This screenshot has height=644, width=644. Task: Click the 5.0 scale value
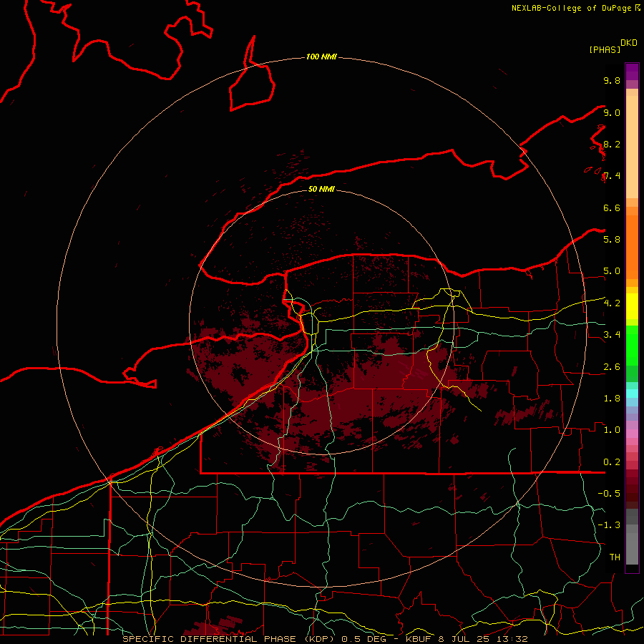tap(612, 271)
